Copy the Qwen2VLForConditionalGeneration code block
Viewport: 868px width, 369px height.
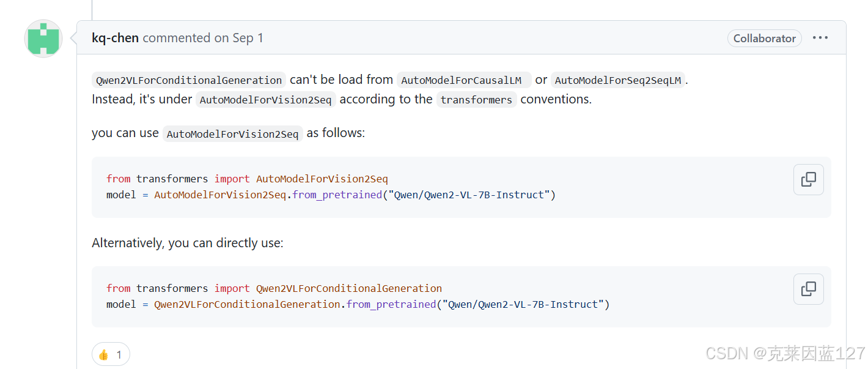tap(808, 289)
